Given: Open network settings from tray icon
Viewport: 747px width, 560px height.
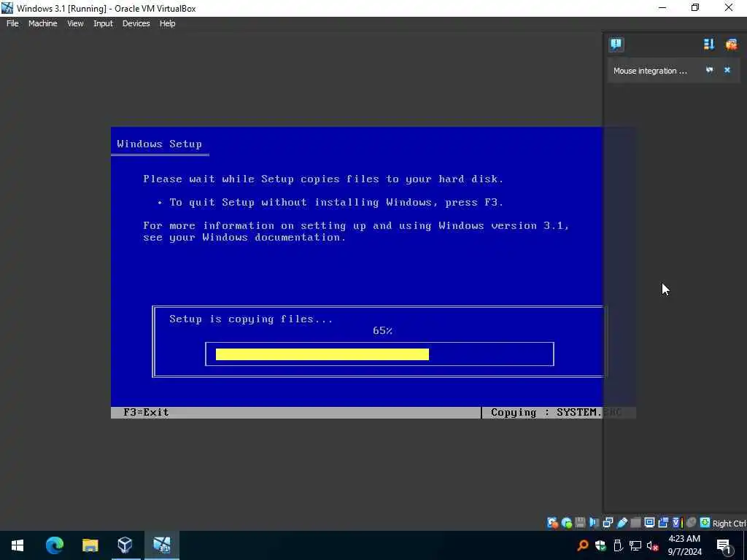Looking at the screenshot, I should click(635, 545).
